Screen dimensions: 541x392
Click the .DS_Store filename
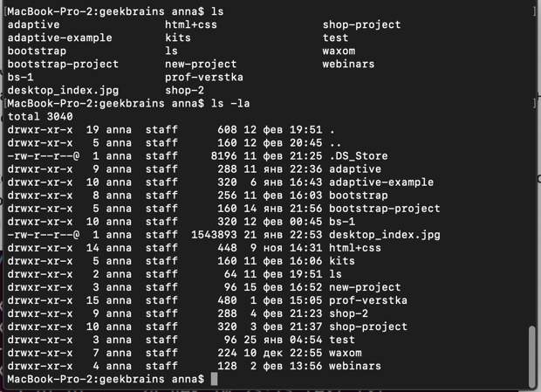point(358,156)
